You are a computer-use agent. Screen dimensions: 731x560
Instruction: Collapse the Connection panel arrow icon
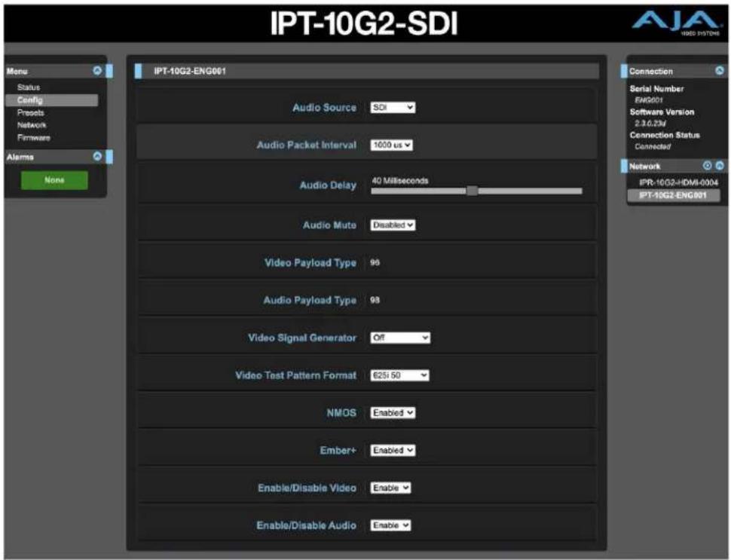coord(720,71)
